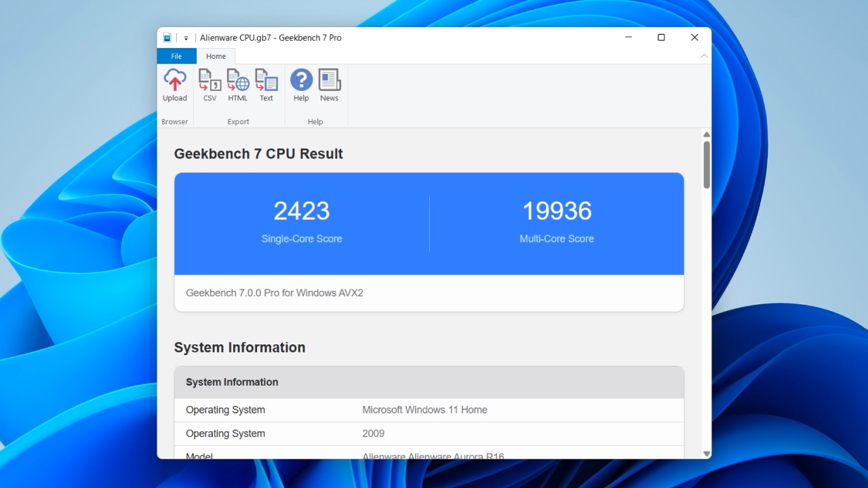Image resolution: width=868 pixels, height=488 pixels.
Task: Close the Geekbench 7 Pro window
Action: (694, 37)
